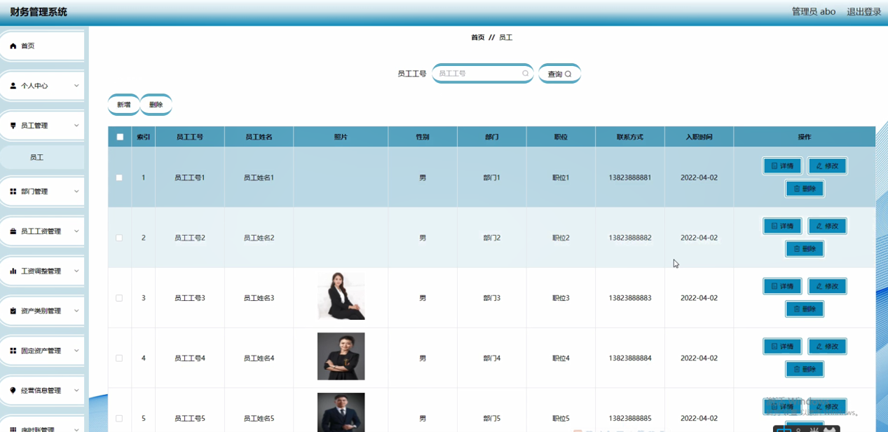Image resolution: width=888 pixels, height=432 pixels.
Task: Click row 删除 for 员工姓名2
Action: (804, 249)
